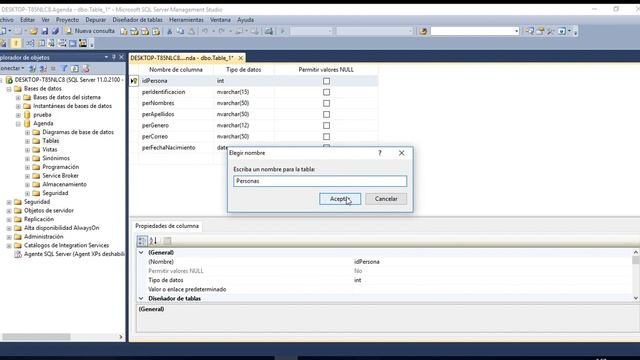
Task: Click the Redo toolbar icon
Action: coord(222,31)
